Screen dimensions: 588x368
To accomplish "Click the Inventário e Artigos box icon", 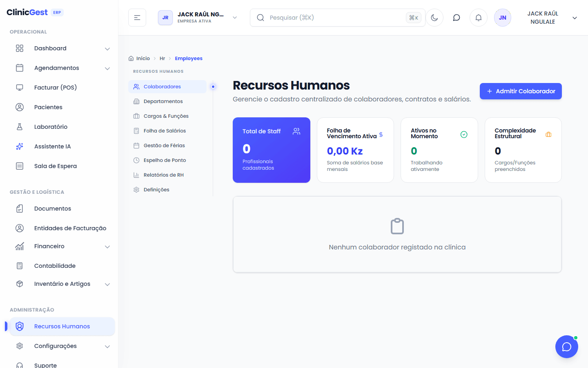I will pos(20,284).
